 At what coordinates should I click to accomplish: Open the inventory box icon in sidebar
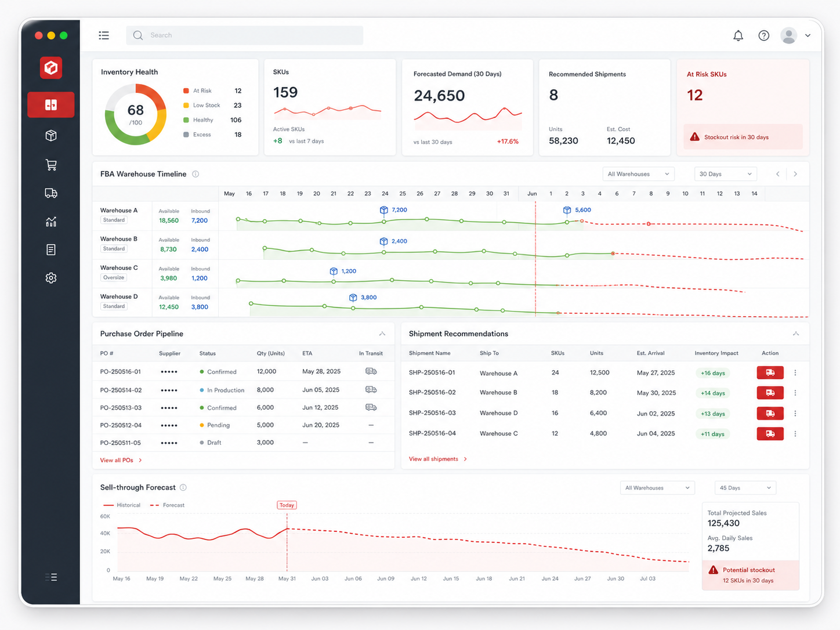point(51,135)
